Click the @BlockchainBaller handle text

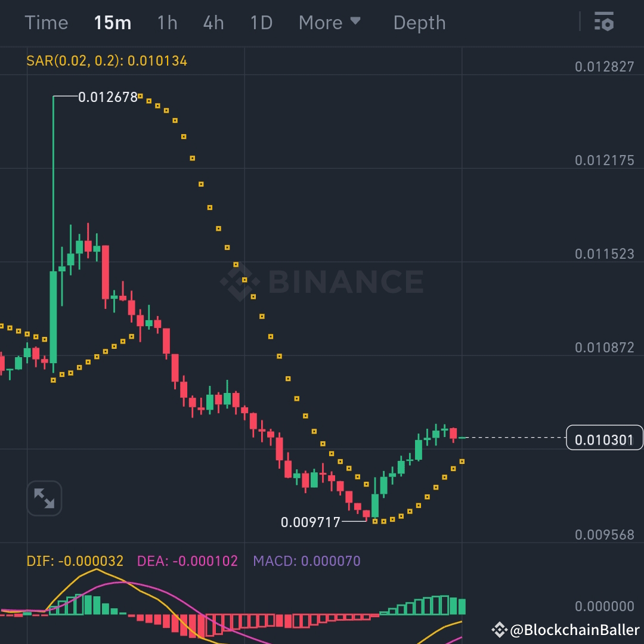pyautogui.click(x=572, y=628)
